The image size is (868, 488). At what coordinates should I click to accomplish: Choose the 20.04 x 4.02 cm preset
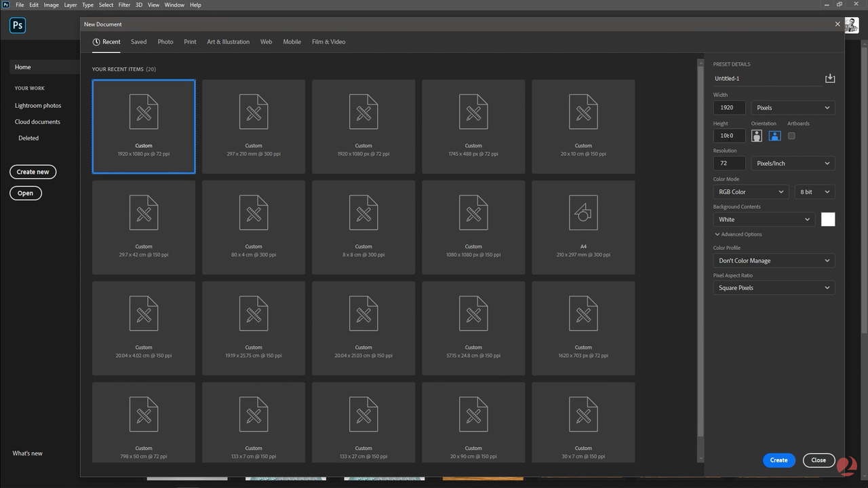(x=144, y=328)
